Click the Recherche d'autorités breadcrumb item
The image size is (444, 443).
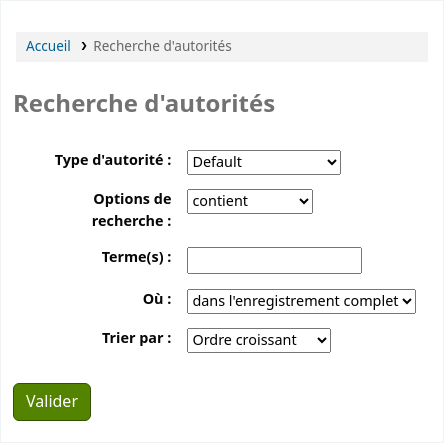(x=162, y=46)
